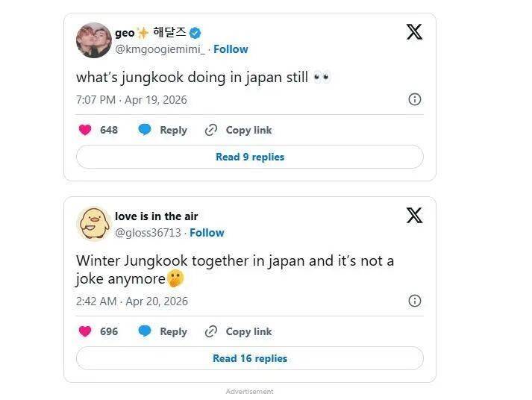Click the copy link chain icon on first tweet
The height and width of the screenshot is (400, 532).
click(211, 130)
